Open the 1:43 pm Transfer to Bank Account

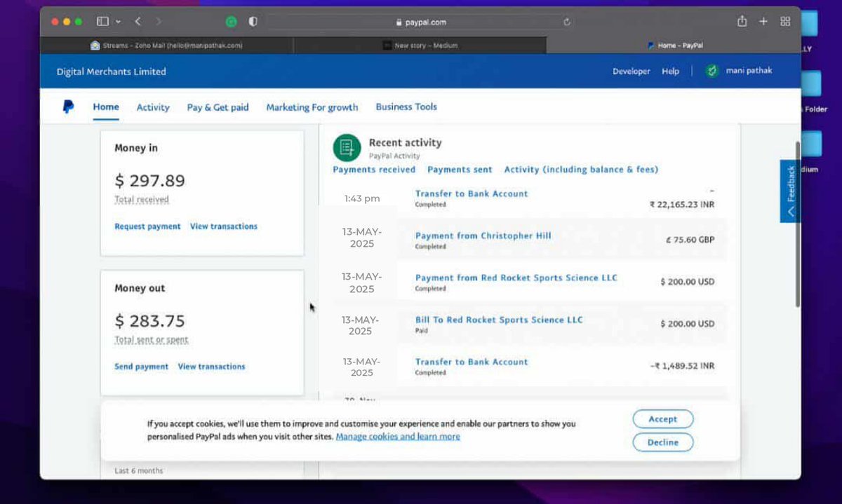pyautogui.click(x=472, y=193)
